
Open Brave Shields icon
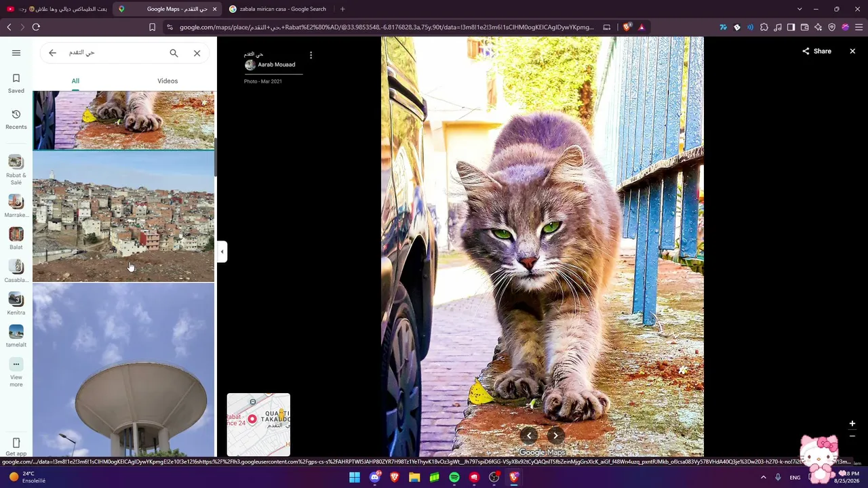pyautogui.click(x=627, y=27)
